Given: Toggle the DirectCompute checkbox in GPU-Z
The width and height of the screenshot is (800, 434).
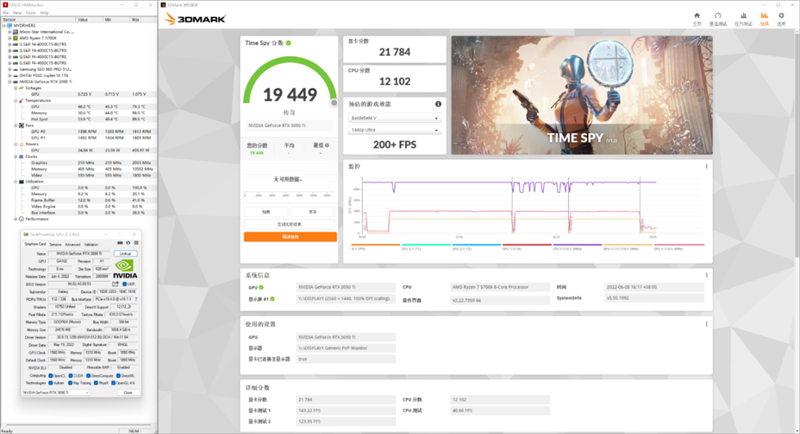Looking at the screenshot, I should point(88,376).
